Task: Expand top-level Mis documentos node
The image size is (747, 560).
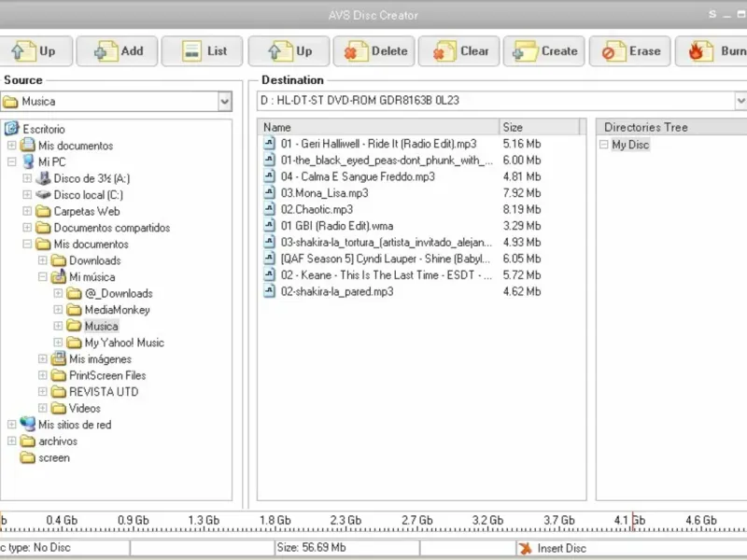Action: click(x=12, y=145)
